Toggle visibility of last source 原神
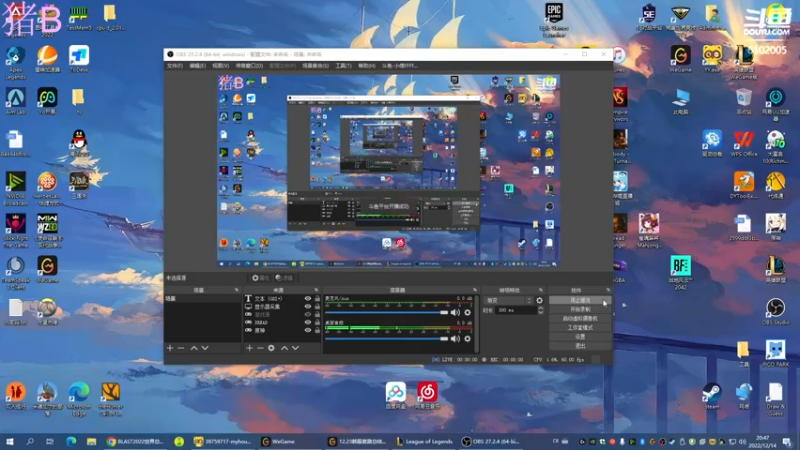Image resolution: width=800 pixels, height=450 pixels. [308, 331]
